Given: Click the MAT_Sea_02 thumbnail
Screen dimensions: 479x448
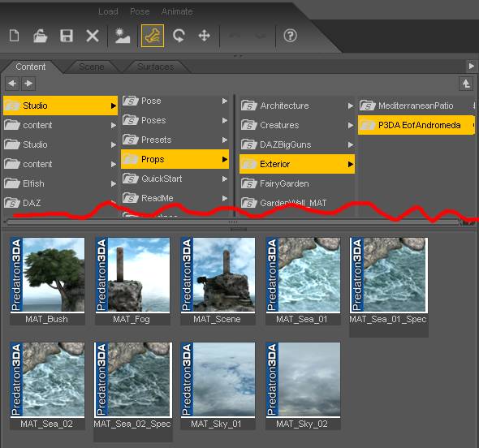Looking at the screenshot, I should click(x=47, y=380).
